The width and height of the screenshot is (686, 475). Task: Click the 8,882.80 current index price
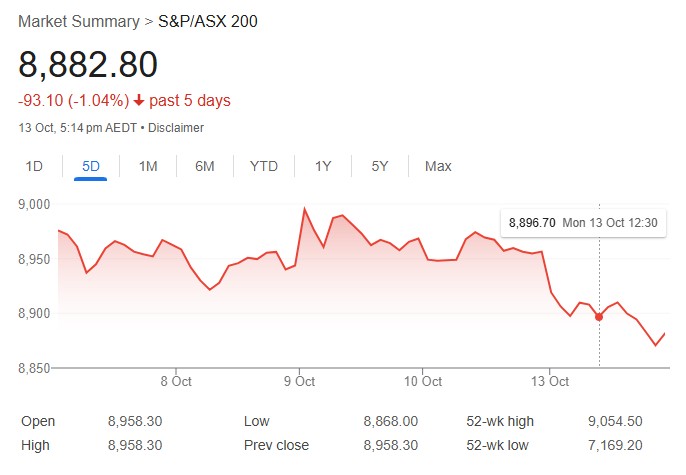pyautogui.click(x=88, y=65)
